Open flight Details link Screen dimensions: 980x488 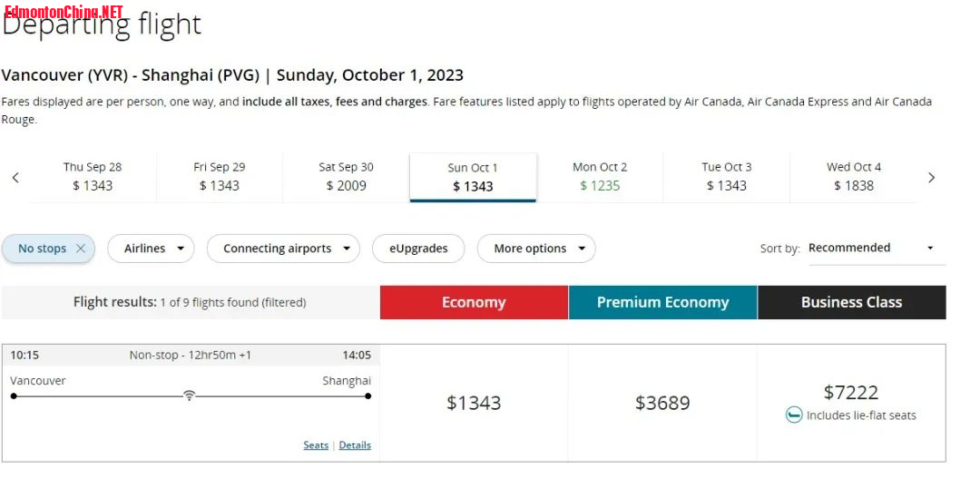tap(355, 444)
